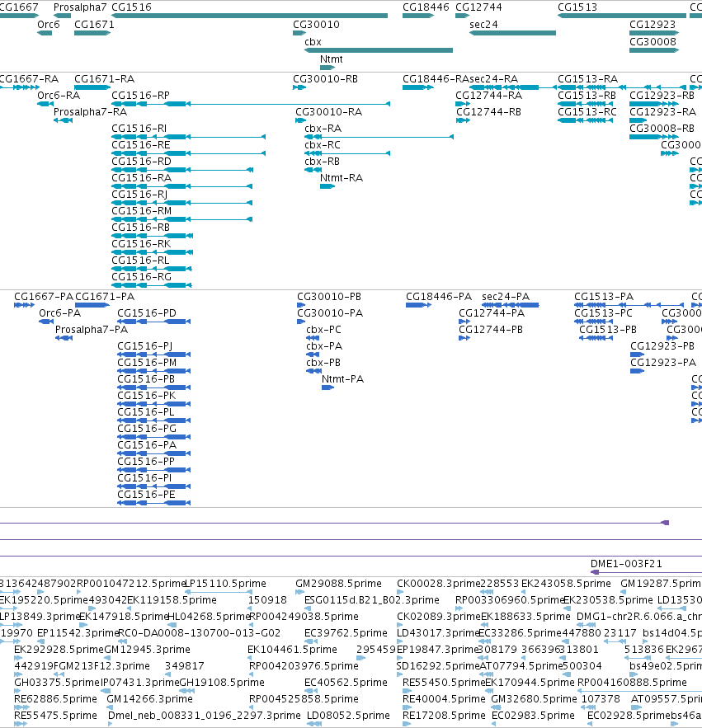Viewport: 702px width, 728px height.
Task: Click the LD08052.5prime EST feature
Action: click(314, 724)
